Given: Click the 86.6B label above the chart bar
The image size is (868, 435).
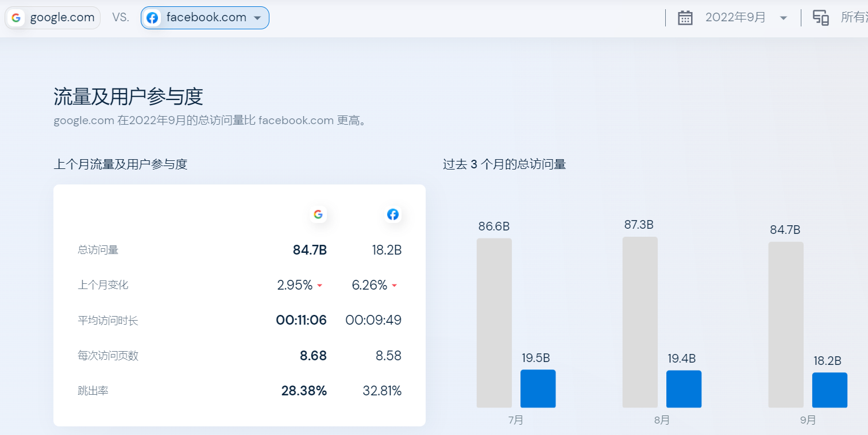Looking at the screenshot, I should click(494, 226).
